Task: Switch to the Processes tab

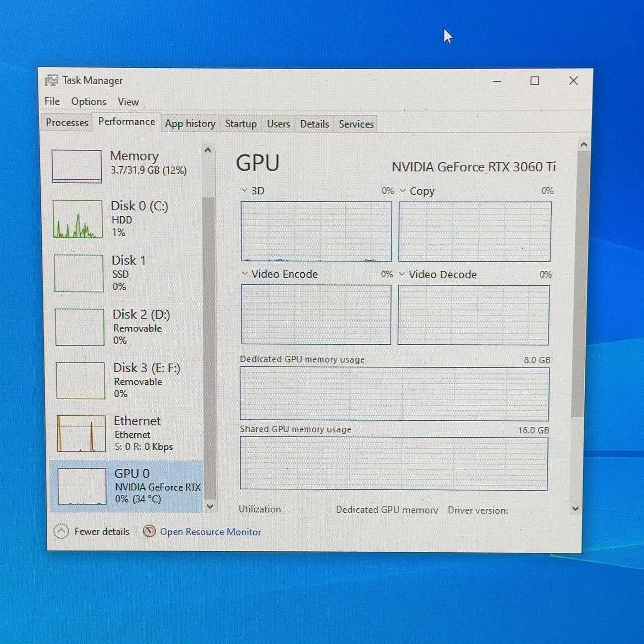Action: click(x=67, y=122)
